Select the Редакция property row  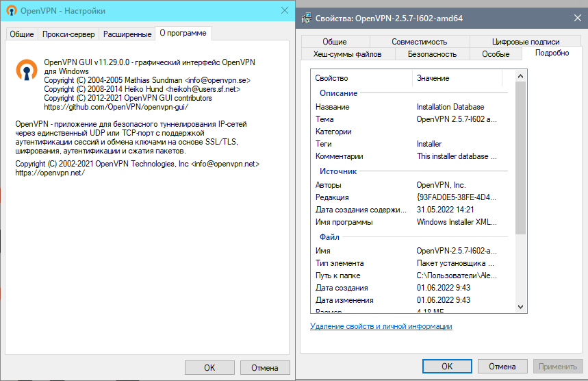pyautogui.click(x=411, y=197)
